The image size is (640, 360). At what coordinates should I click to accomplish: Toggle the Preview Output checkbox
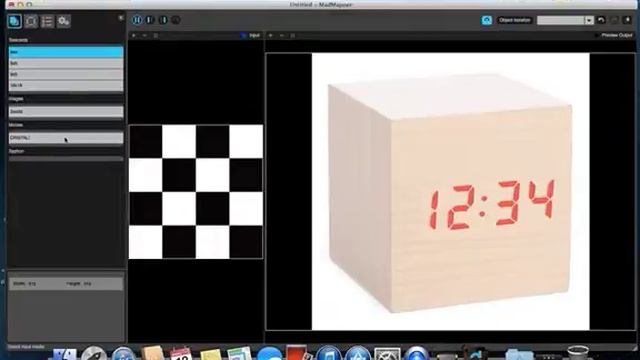pyautogui.click(x=597, y=36)
